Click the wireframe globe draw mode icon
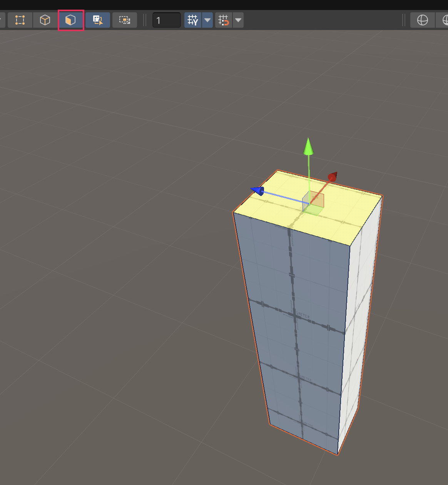 (423, 20)
